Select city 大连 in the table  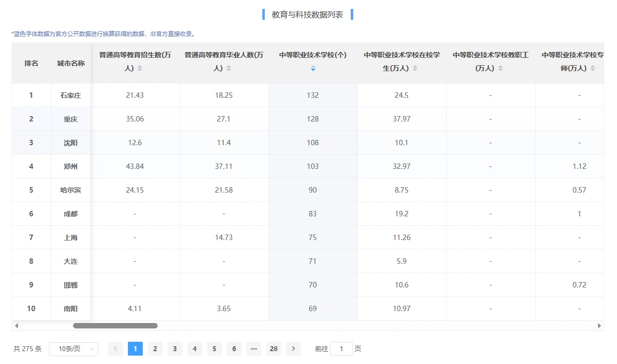coord(71,261)
